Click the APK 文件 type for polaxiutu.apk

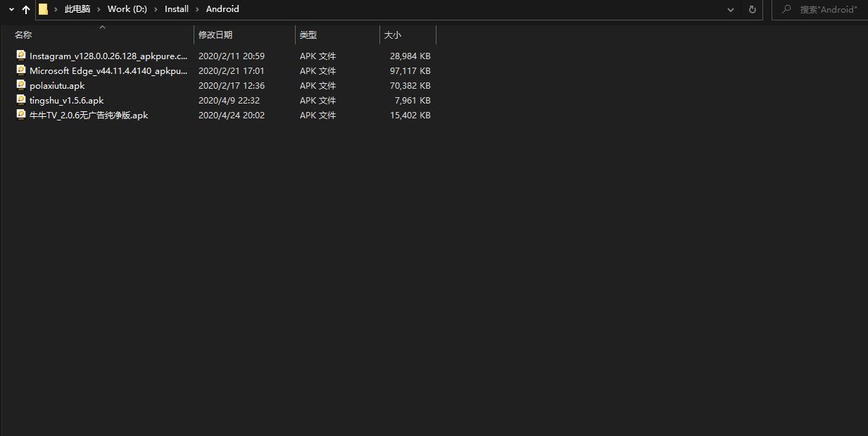point(318,85)
